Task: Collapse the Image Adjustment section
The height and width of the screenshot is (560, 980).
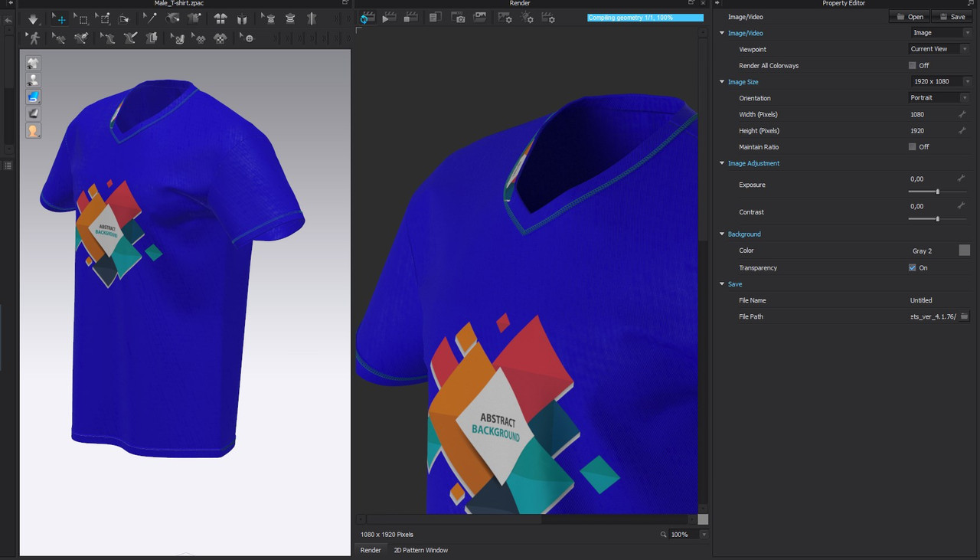Action: (x=721, y=163)
